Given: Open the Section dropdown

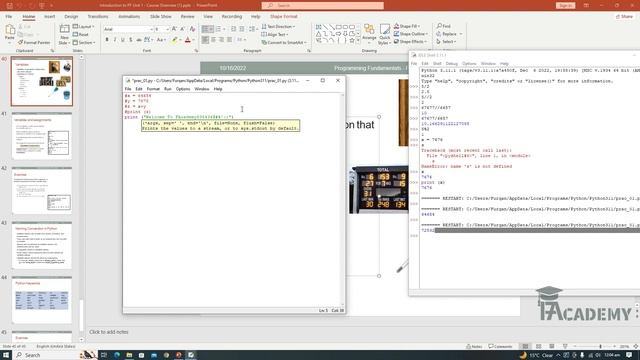Looking at the screenshot, I should 84,42.
